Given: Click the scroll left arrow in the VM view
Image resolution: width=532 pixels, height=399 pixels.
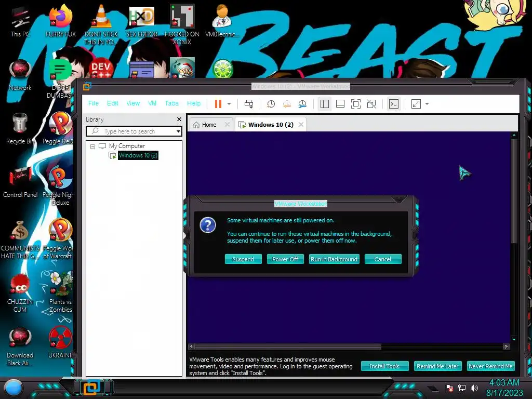Looking at the screenshot, I should click(191, 347).
